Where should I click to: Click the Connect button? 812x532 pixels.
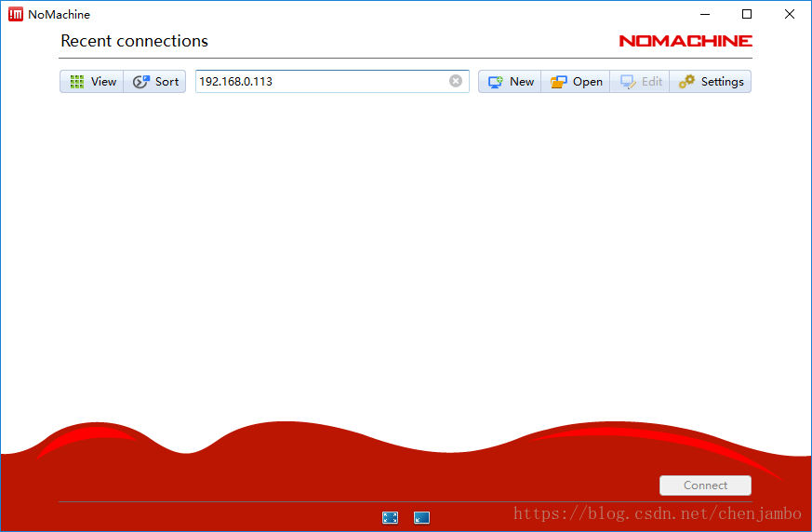(705, 485)
